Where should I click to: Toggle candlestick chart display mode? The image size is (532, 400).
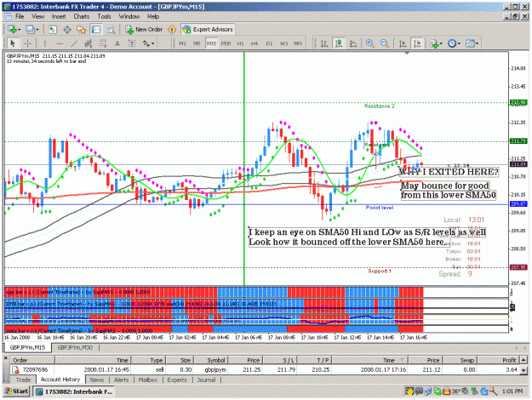coord(339,43)
